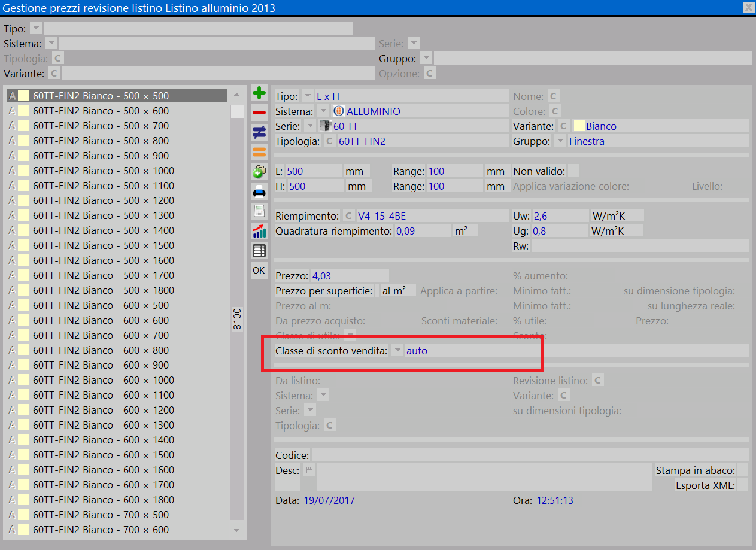This screenshot has width=756, height=550.
Task: Toggle the Esporta XML checkbox
Action: (x=742, y=485)
